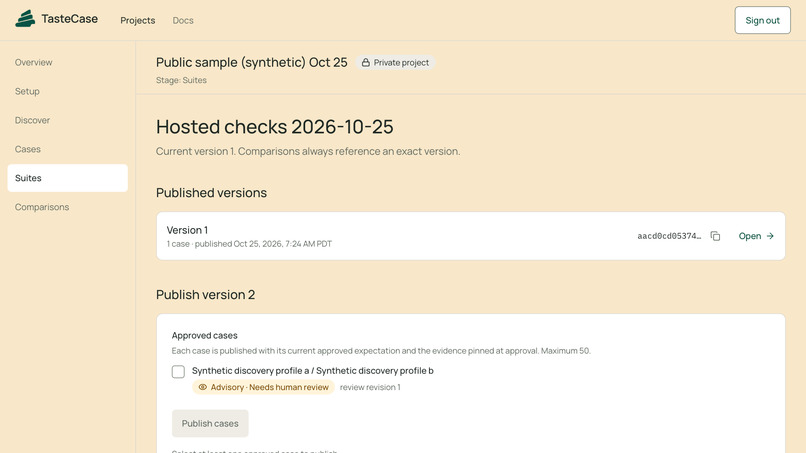Click the Private project badge
The image size is (806, 453).
pyautogui.click(x=395, y=63)
